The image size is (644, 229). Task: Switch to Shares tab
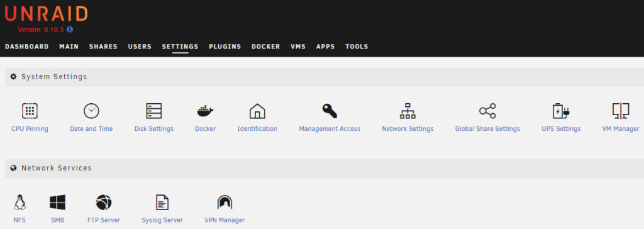[103, 47]
